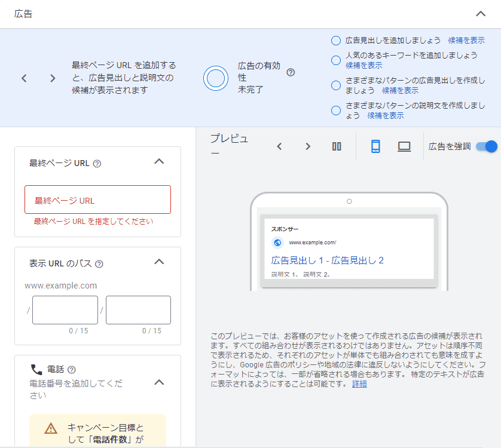501x448 pixels.
Task: Click 候補を表示 link for 広告見出しを追加
Action: 466,41
